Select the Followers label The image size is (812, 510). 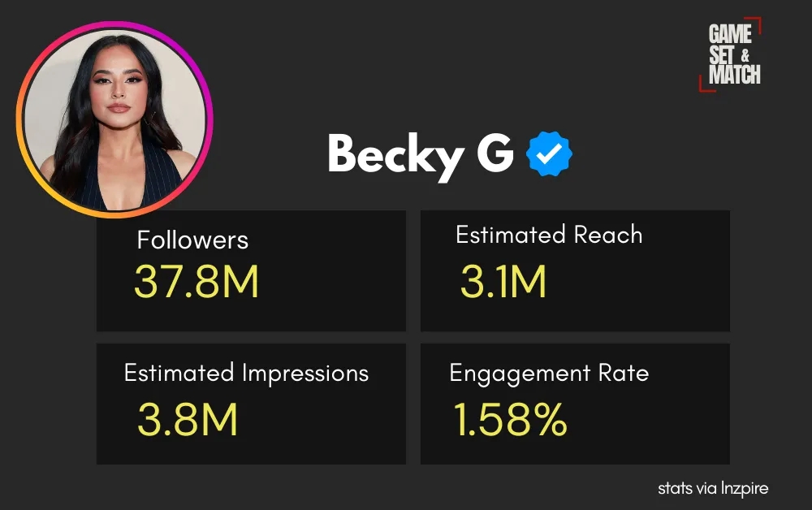point(192,240)
